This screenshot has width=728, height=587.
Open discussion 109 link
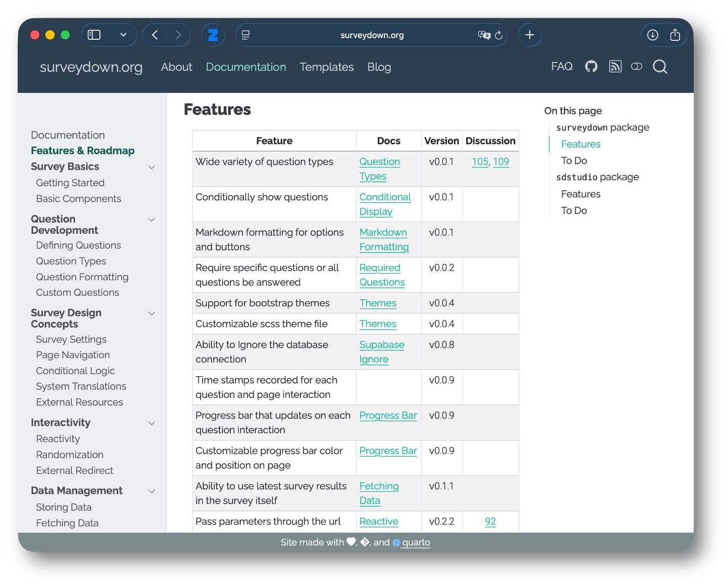pyautogui.click(x=500, y=162)
